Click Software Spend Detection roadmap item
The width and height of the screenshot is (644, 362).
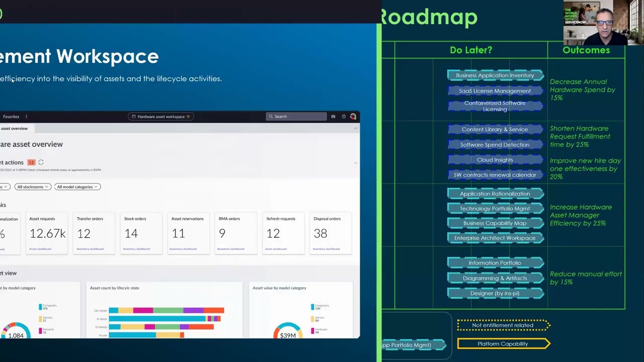[495, 145]
